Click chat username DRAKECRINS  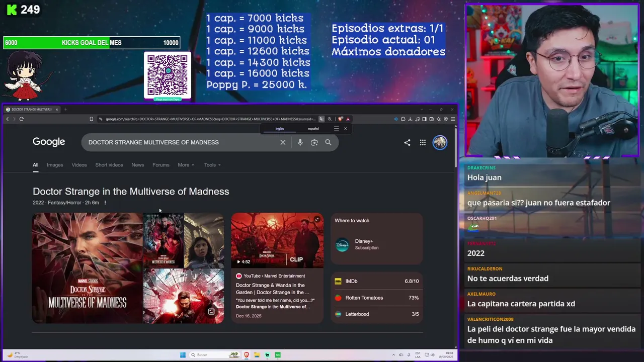click(x=481, y=168)
